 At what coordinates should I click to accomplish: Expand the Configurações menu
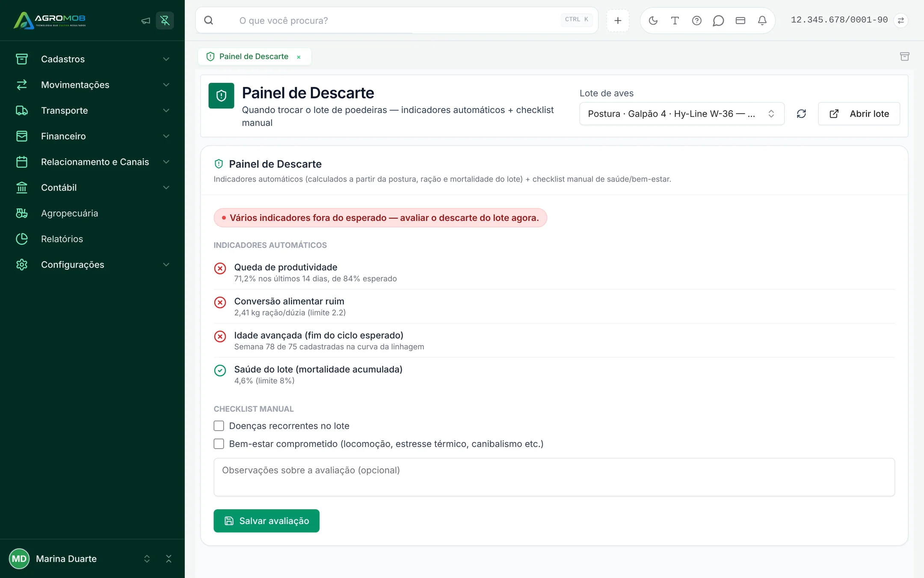92,265
